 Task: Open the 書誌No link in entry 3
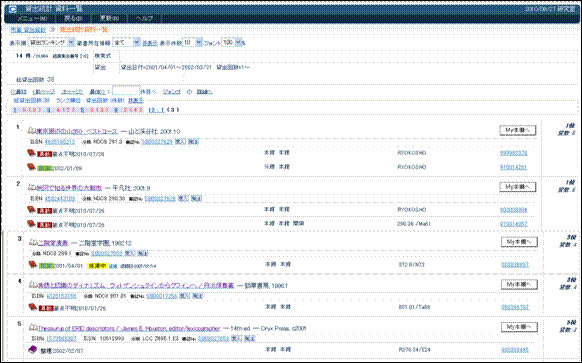107,254
